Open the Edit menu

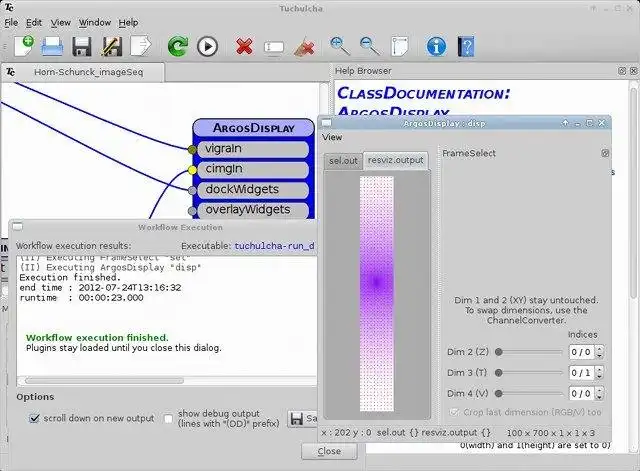pos(34,22)
